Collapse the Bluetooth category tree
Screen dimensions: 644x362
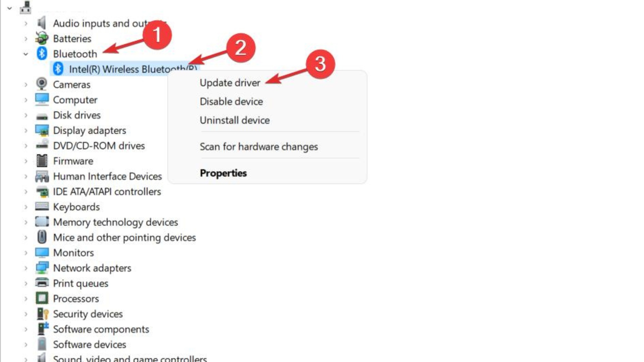pyautogui.click(x=25, y=54)
